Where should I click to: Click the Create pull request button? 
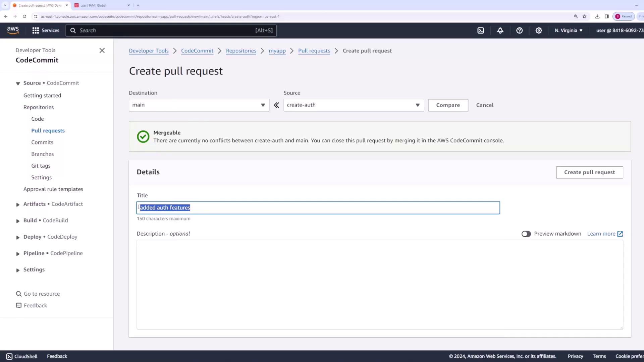point(589,172)
